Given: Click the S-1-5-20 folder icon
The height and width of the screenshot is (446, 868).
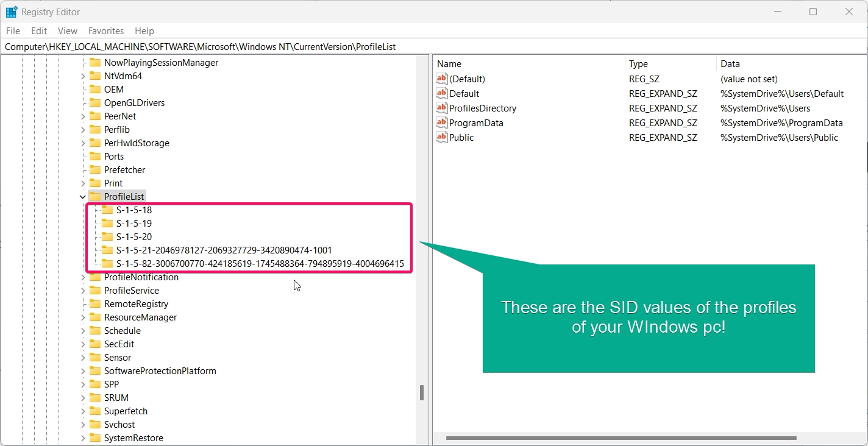Looking at the screenshot, I should coord(107,236).
